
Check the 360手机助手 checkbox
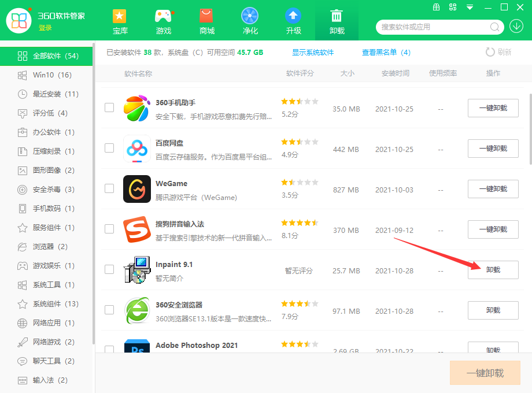point(109,107)
